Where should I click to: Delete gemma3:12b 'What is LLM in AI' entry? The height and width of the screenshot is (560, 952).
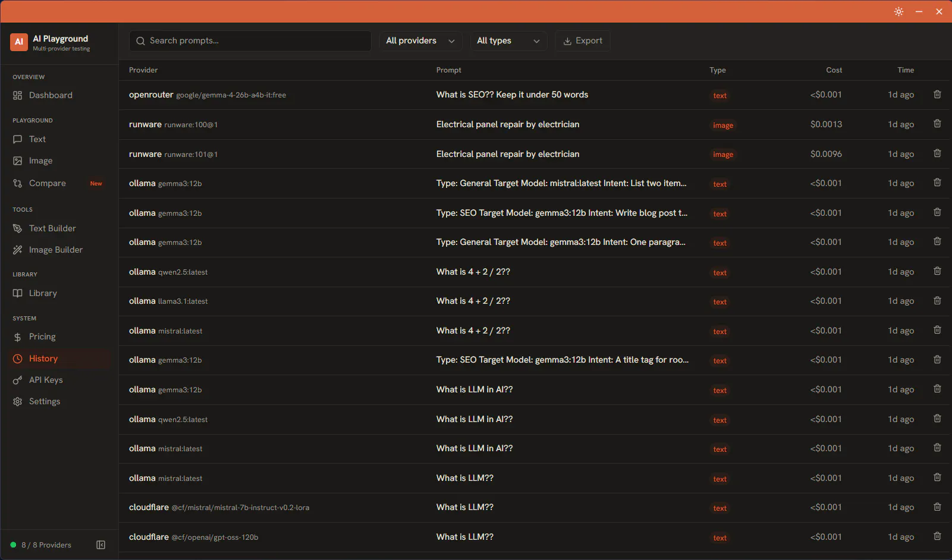tap(937, 389)
